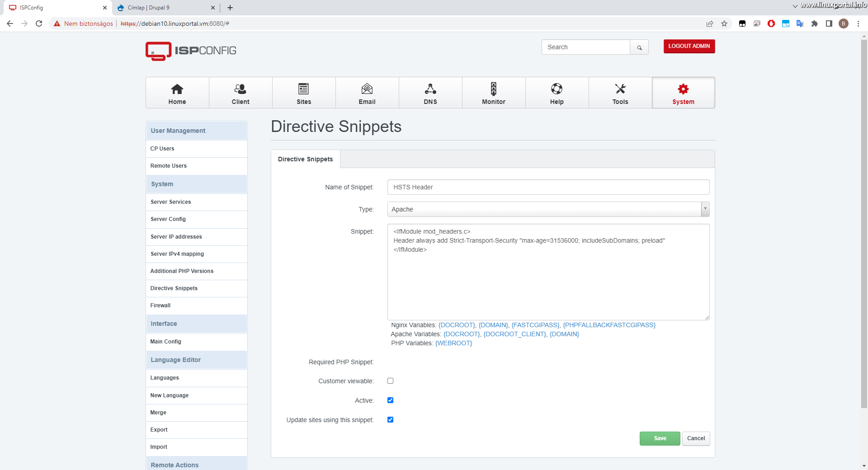868x470 pixels.
Task: Click the Monitor icon
Action: click(494, 89)
